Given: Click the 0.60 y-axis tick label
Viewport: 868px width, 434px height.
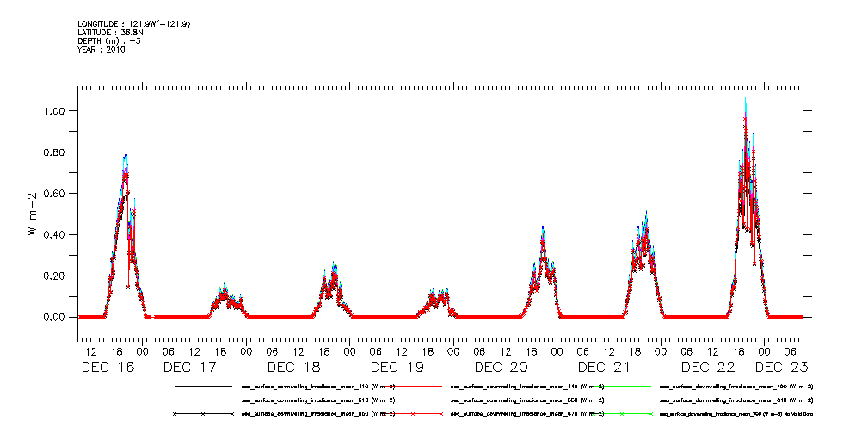Looking at the screenshot, I should click(x=56, y=194).
